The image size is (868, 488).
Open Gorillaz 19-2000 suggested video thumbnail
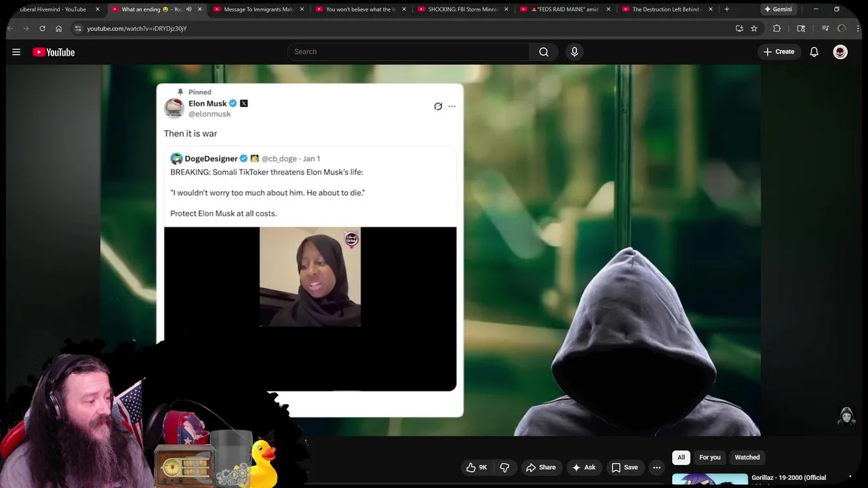710,480
